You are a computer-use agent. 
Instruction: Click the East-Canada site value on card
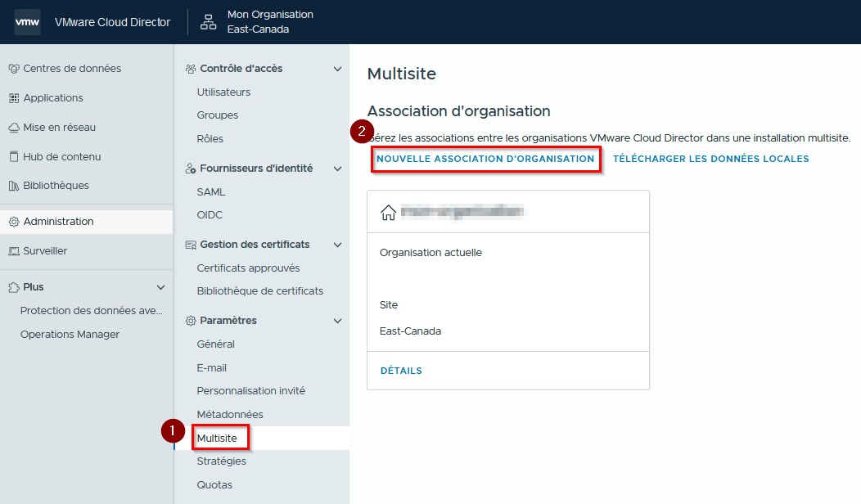click(x=410, y=331)
